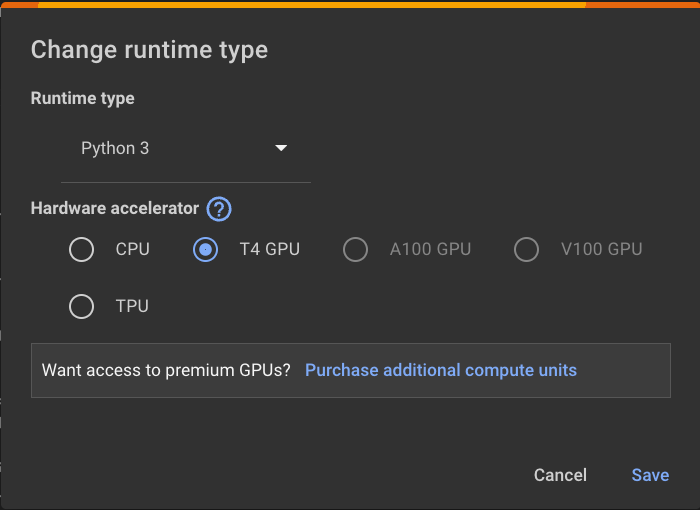Click the 'Want access to premium GPUs?' text
This screenshot has height=510, width=700.
point(166,370)
